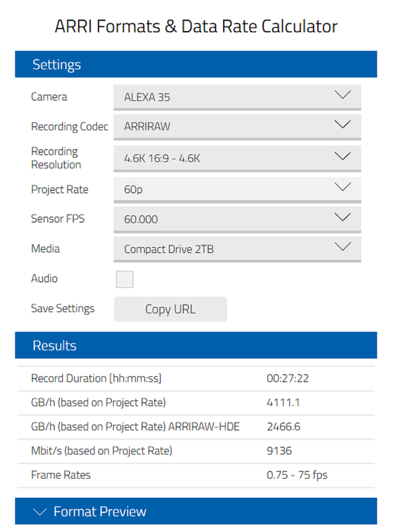396x532 pixels.
Task: Open the Media dropdown showing Compact Drive 2TB
Action: 237,249
